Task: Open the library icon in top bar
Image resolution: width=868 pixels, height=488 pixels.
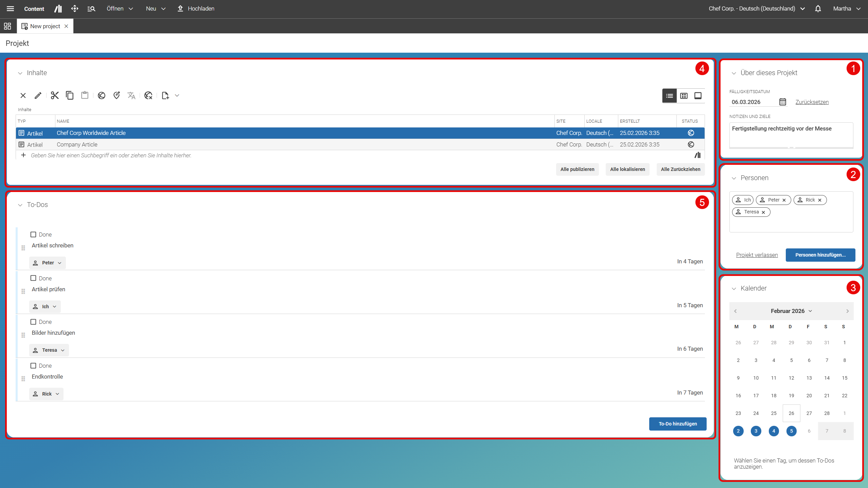Action: (x=58, y=8)
